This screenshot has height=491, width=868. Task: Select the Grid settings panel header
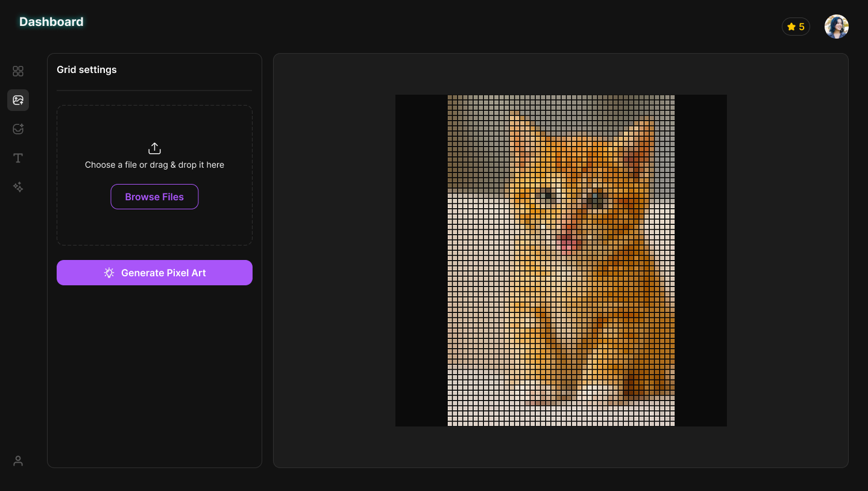click(86, 70)
